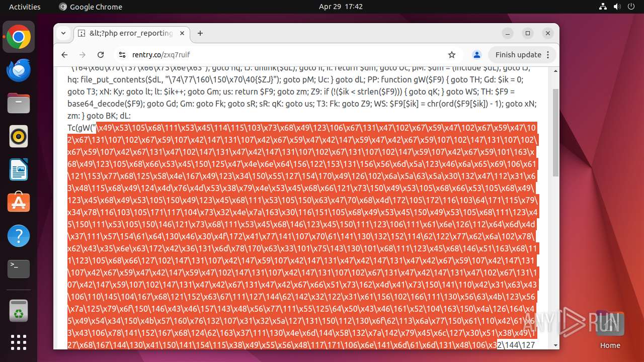Image resolution: width=644 pixels, height=362 pixels.
Task: Open the tab search dropdown arrow
Action: click(x=63, y=33)
